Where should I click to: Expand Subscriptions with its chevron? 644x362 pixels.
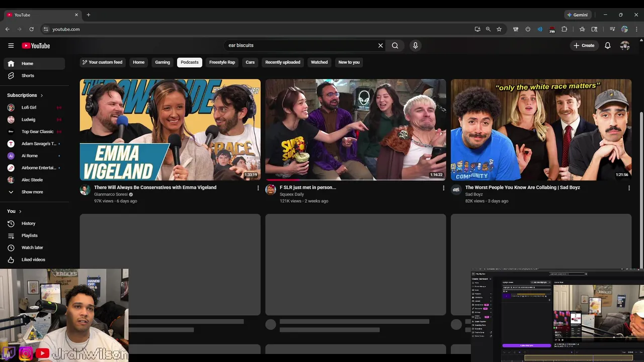41,96
